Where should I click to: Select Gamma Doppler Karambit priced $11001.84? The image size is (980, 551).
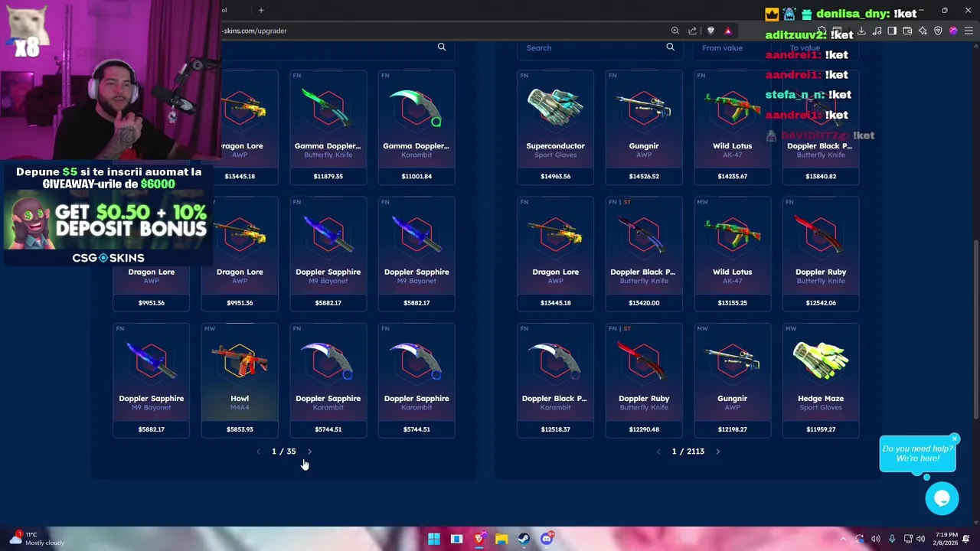(x=416, y=127)
